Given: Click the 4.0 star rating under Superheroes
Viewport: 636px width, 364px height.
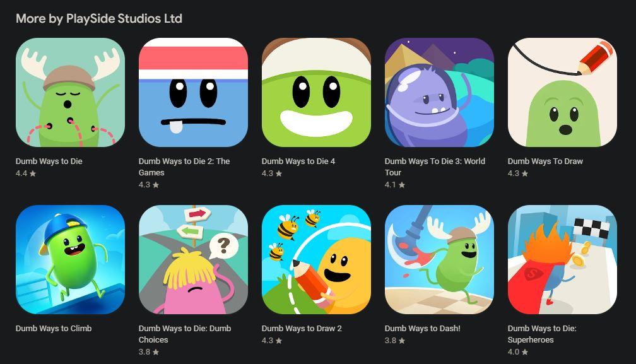Looking at the screenshot, I should click(x=518, y=352).
